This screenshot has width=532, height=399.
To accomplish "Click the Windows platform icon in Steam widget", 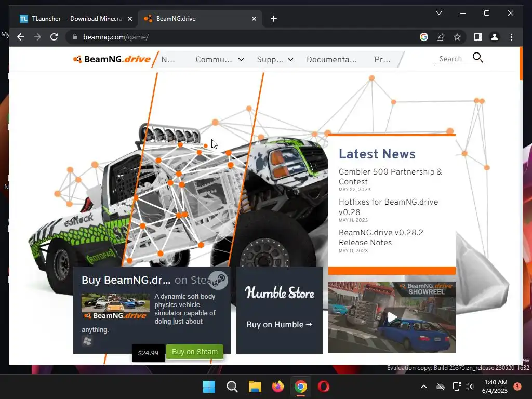I will point(87,341).
